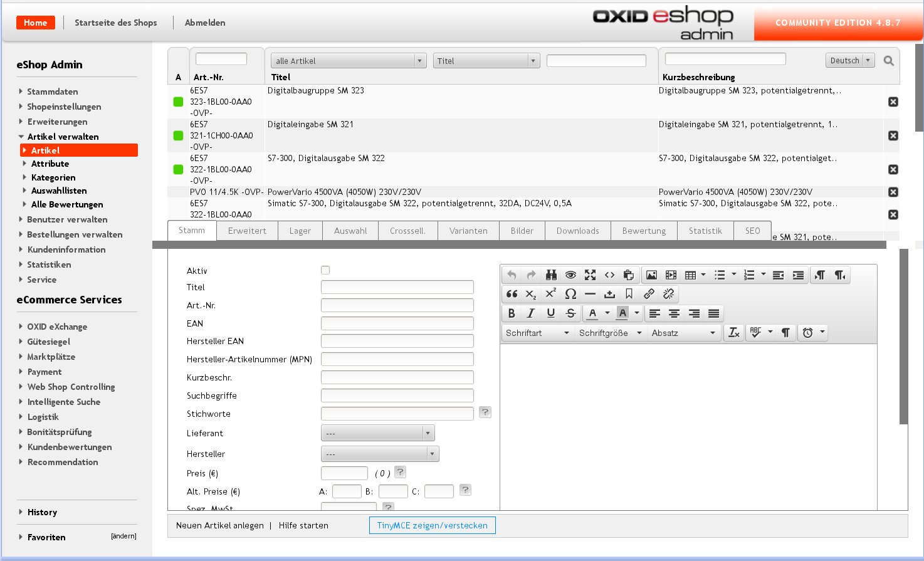Click the insert link chain icon
924x561 pixels.
(x=649, y=294)
